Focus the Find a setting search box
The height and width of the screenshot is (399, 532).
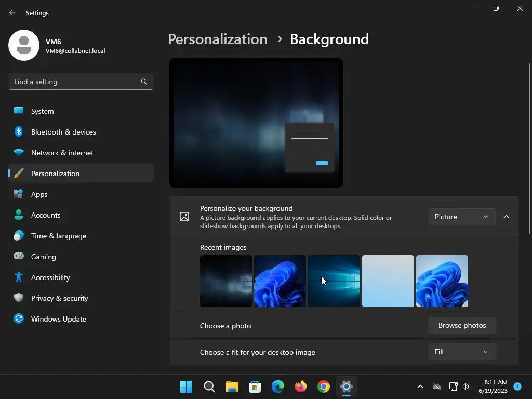click(x=81, y=82)
